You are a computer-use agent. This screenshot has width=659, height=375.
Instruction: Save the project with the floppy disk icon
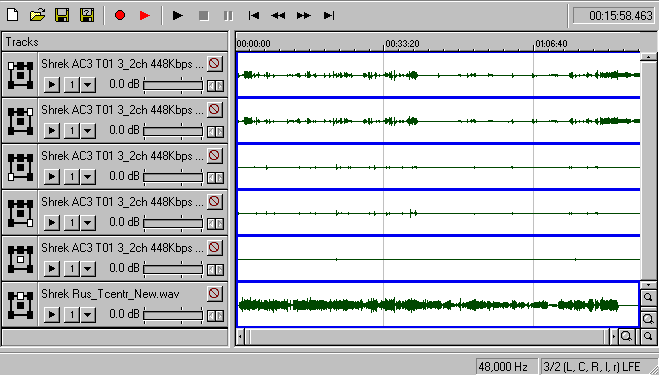click(62, 16)
